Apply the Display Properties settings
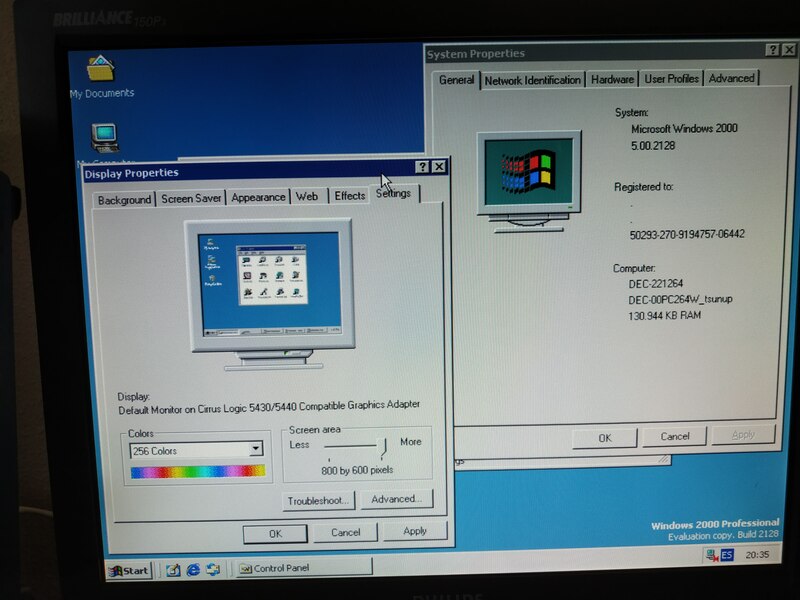The image size is (800, 600). tap(415, 531)
